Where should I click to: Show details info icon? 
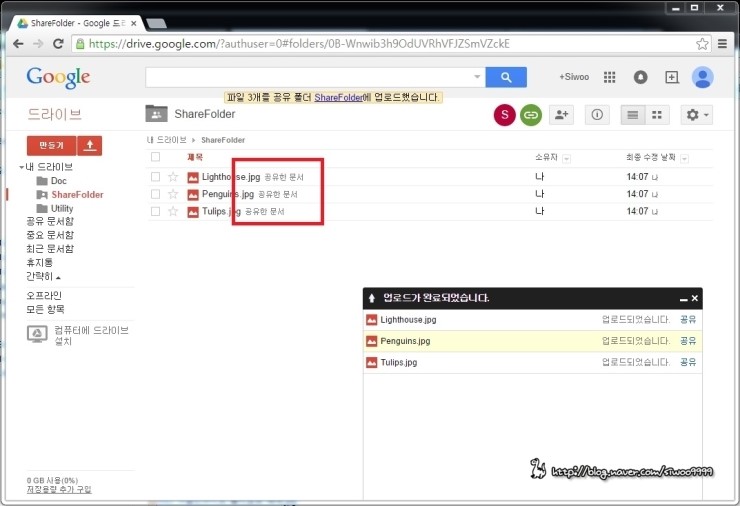pos(597,115)
